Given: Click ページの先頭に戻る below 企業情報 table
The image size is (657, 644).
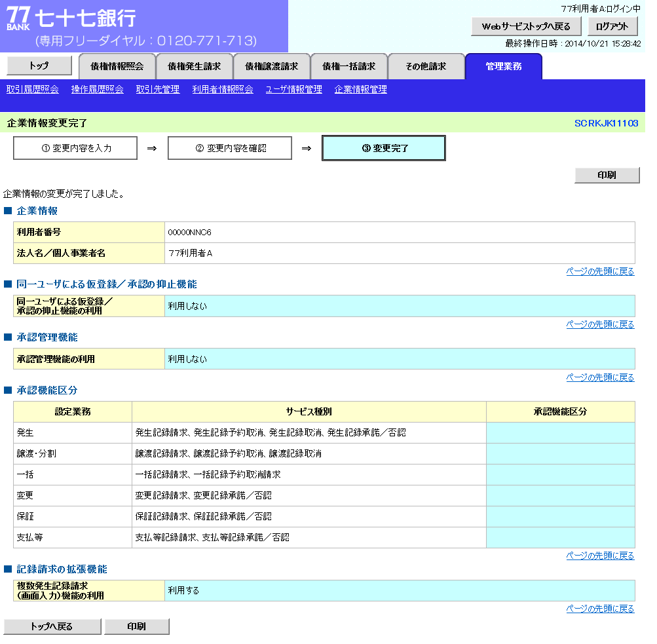Looking at the screenshot, I should 600,271.
